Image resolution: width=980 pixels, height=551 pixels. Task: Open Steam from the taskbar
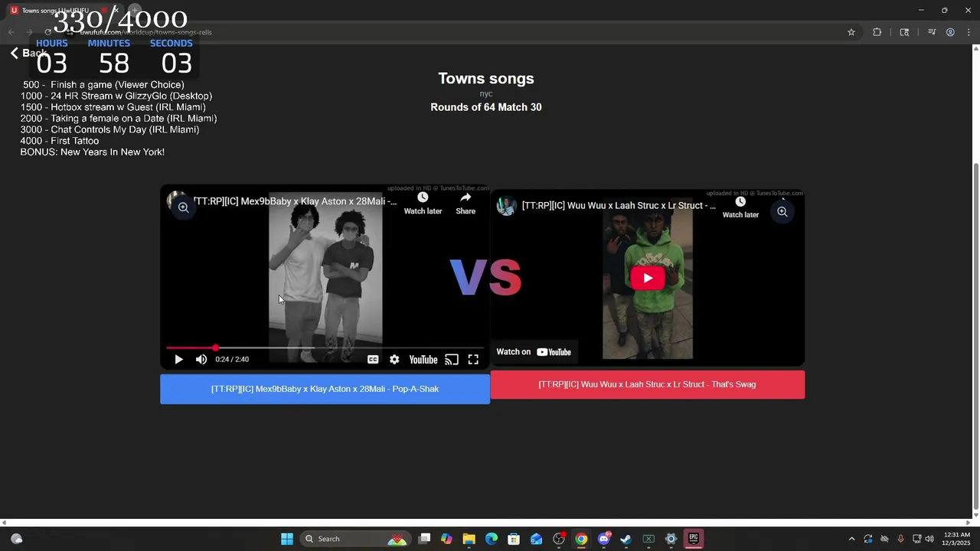pyautogui.click(x=626, y=539)
